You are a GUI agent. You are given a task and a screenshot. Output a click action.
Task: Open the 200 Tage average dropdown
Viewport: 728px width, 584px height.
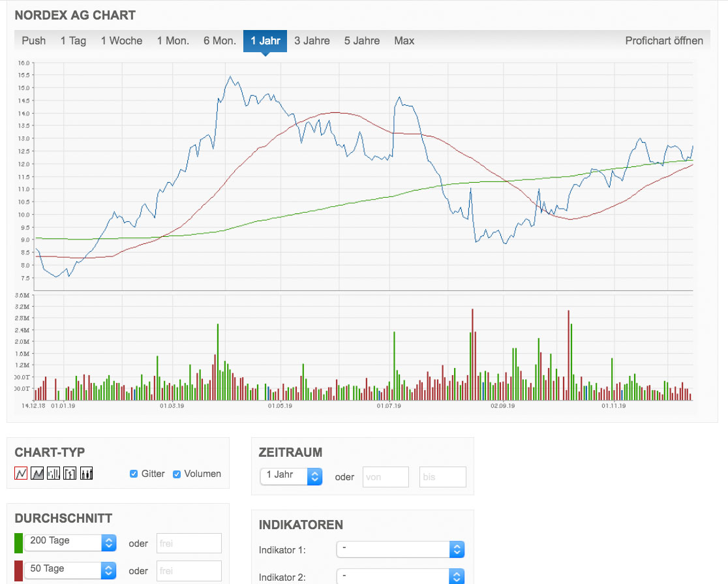point(70,542)
